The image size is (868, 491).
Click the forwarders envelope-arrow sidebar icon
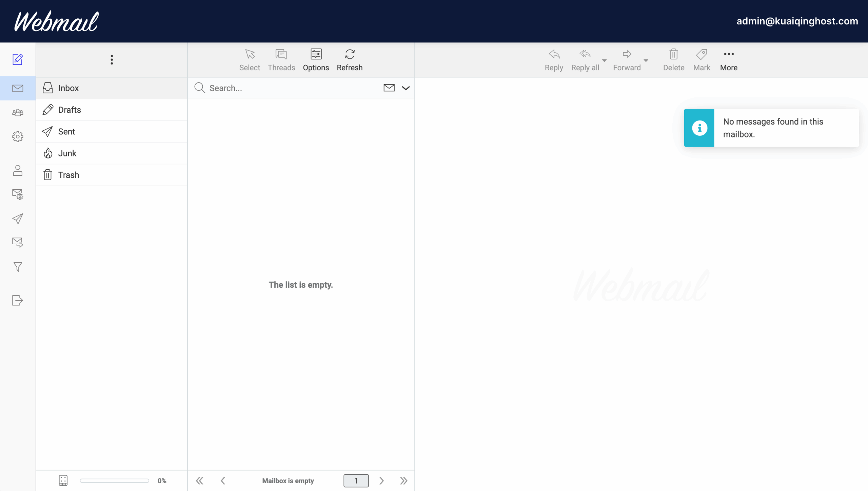point(18,242)
